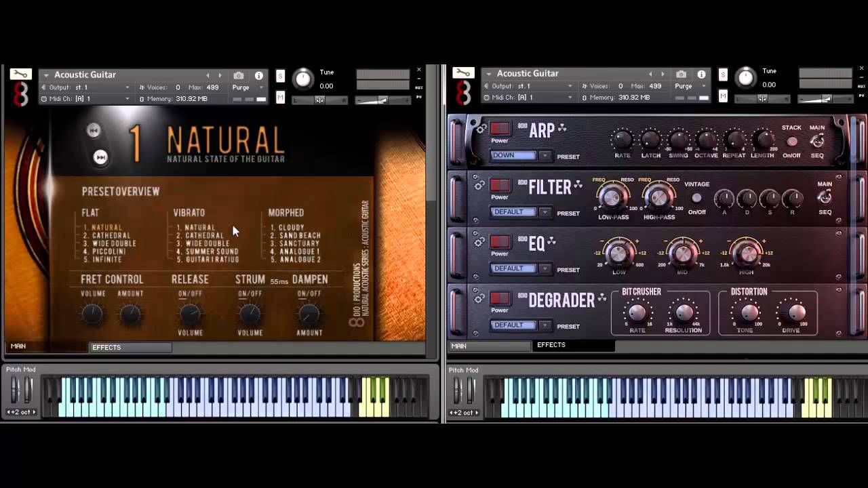Mute the instrument with M button, right window
Screen dimensions: 868x488
click(723, 96)
